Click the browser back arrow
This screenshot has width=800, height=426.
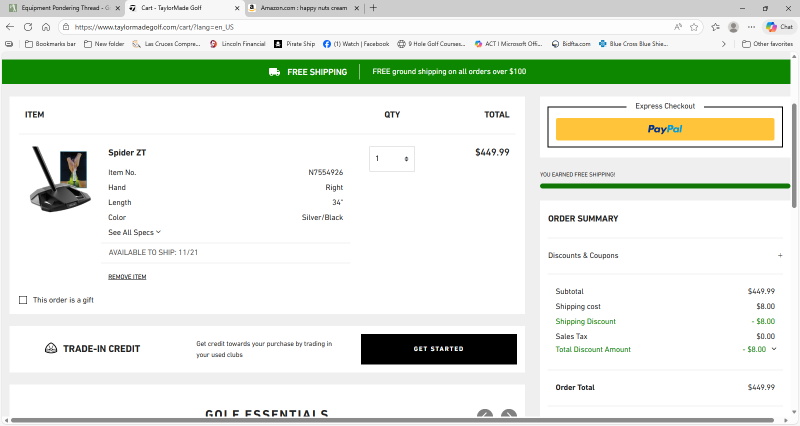tap(12, 27)
